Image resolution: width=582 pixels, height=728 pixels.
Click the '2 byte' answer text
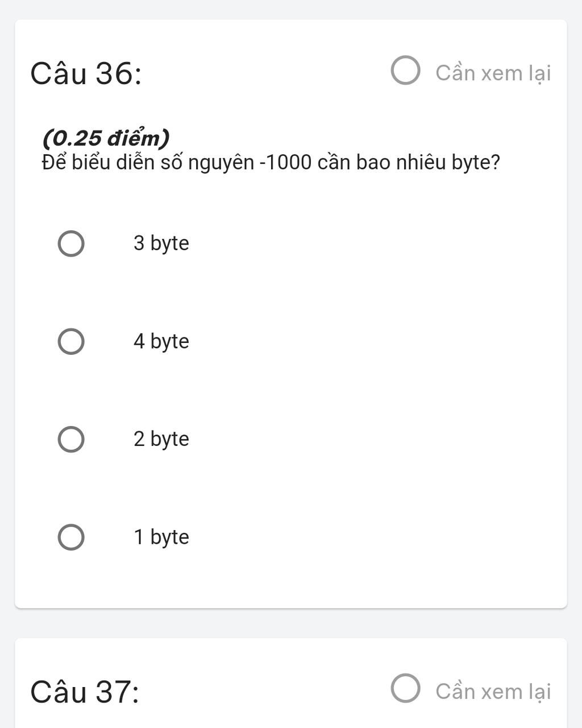tap(161, 439)
